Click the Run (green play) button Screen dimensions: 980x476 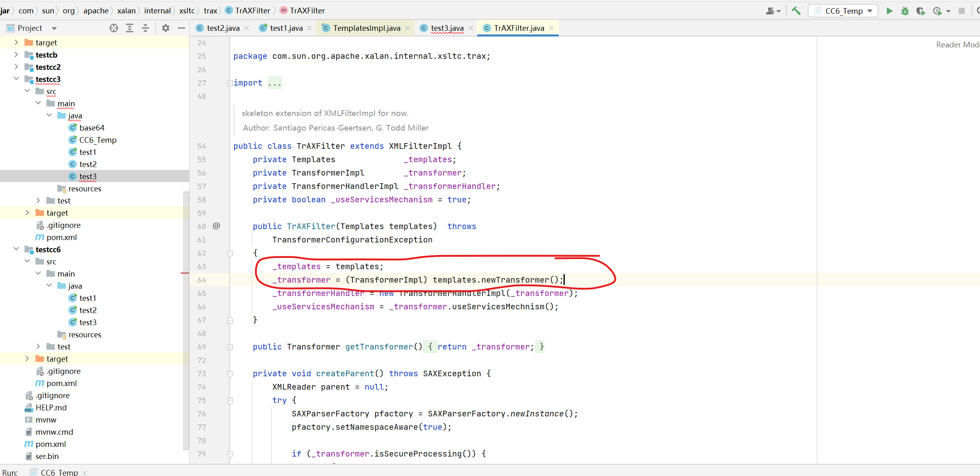tap(889, 11)
